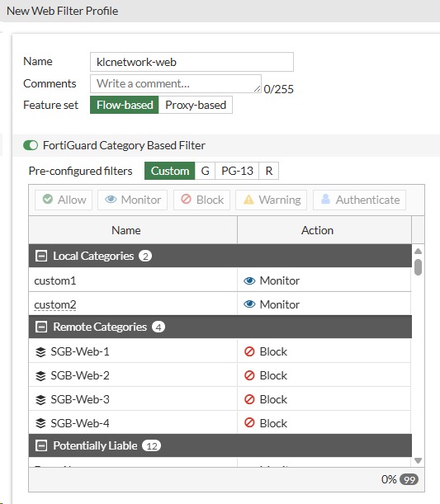Viewport: 440px width, 504px height.
Task: Click the Local Categories count badge 2
Action: point(145,257)
